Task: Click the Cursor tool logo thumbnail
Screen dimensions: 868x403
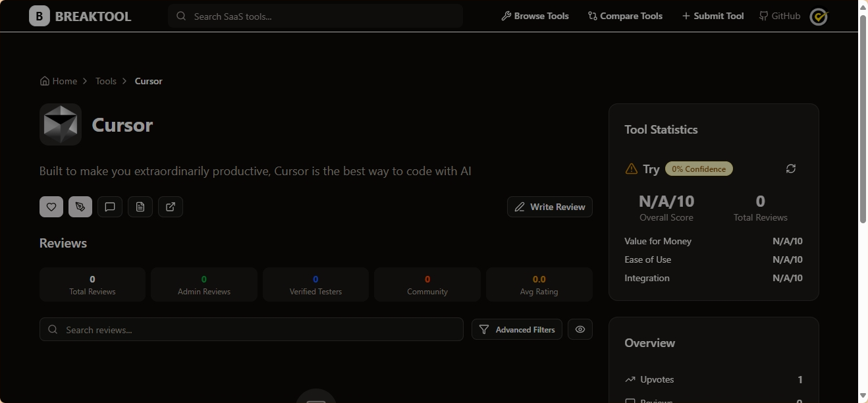Action: [61, 124]
